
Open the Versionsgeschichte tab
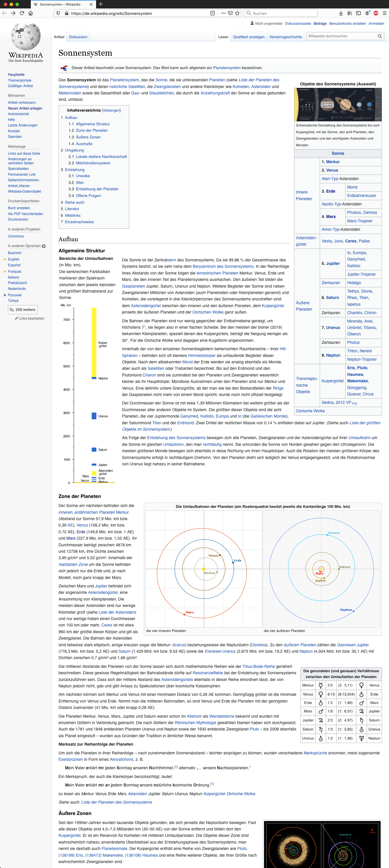coord(285,37)
